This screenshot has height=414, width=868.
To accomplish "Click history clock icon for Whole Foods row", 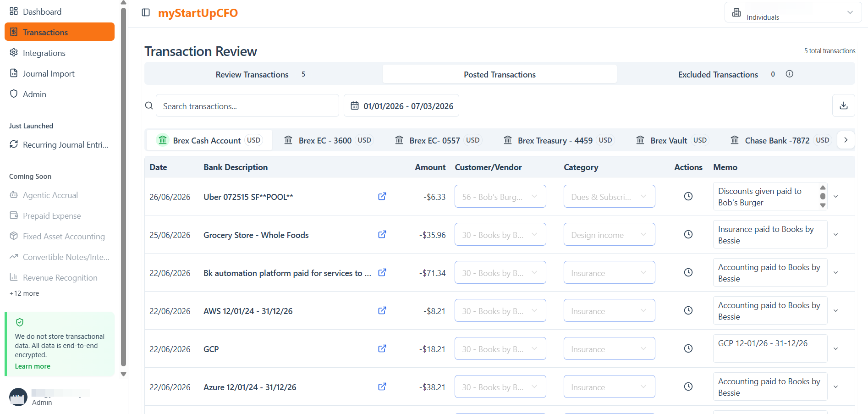I will click(688, 234).
